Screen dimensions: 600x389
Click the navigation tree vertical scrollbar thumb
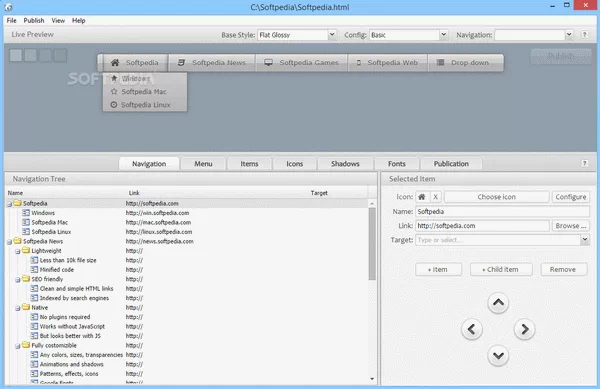pos(372,244)
